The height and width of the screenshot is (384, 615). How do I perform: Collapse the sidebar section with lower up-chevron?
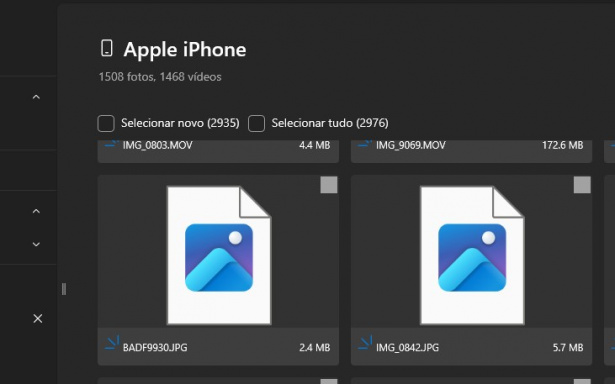(36, 211)
